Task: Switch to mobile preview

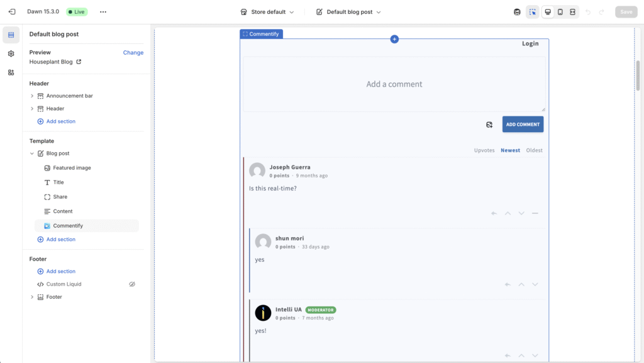Action: pyautogui.click(x=560, y=12)
